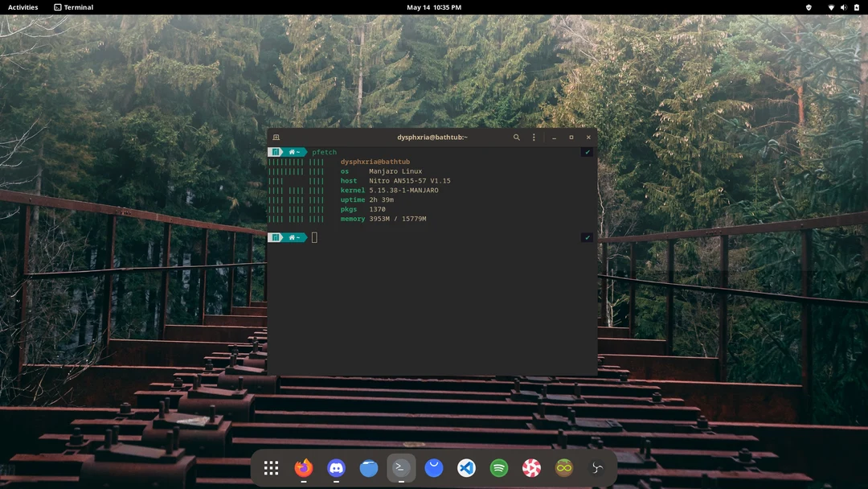868x489 pixels.
Task: Open Discord from the dock
Action: (x=336, y=467)
